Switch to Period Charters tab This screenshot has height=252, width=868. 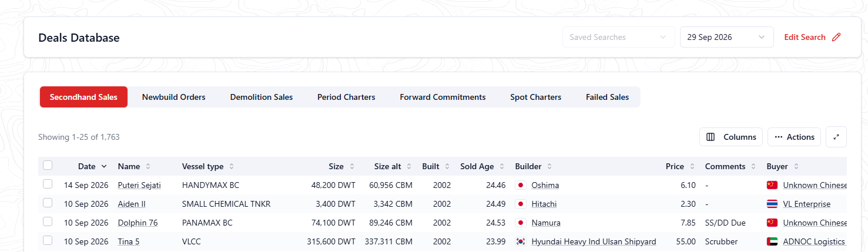[x=346, y=97]
